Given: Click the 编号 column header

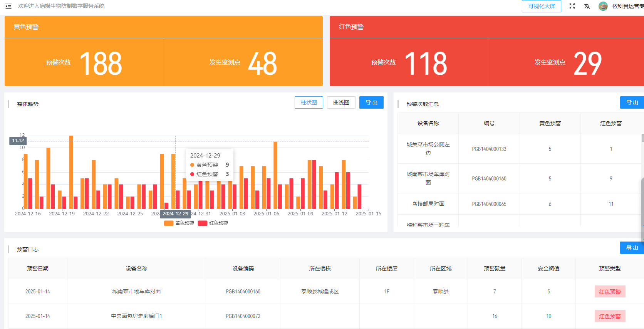Looking at the screenshot, I should click(489, 123).
